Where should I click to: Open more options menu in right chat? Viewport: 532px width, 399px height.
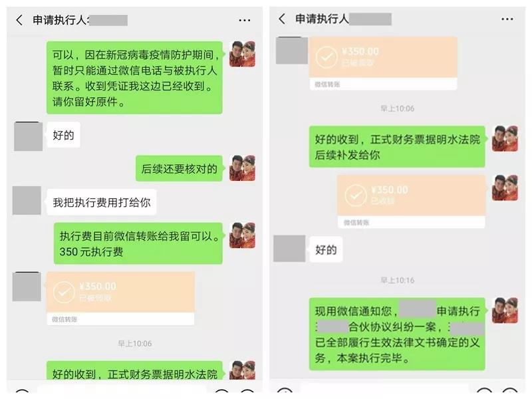pos(507,19)
